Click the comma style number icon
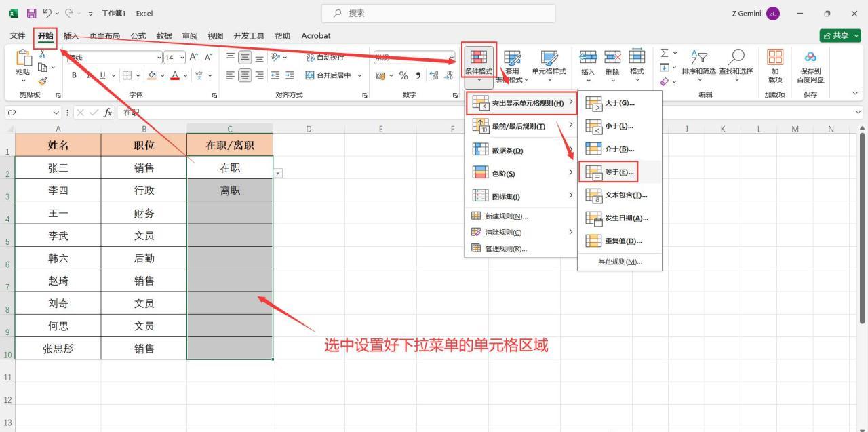The height and width of the screenshot is (432, 868). coord(418,75)
